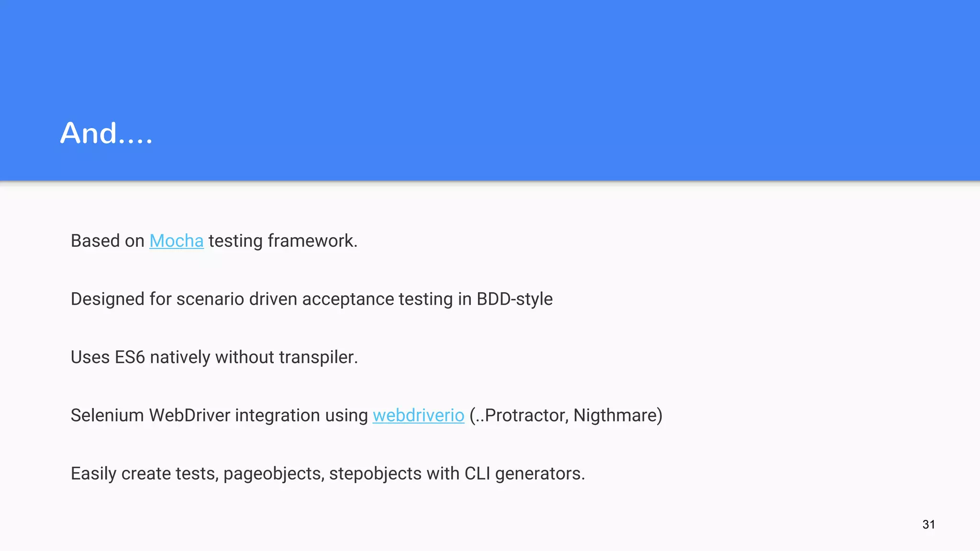This screenshot has width=980, height=551.
Task: Click the word "Selenium"
Action: tap(107, 415)
